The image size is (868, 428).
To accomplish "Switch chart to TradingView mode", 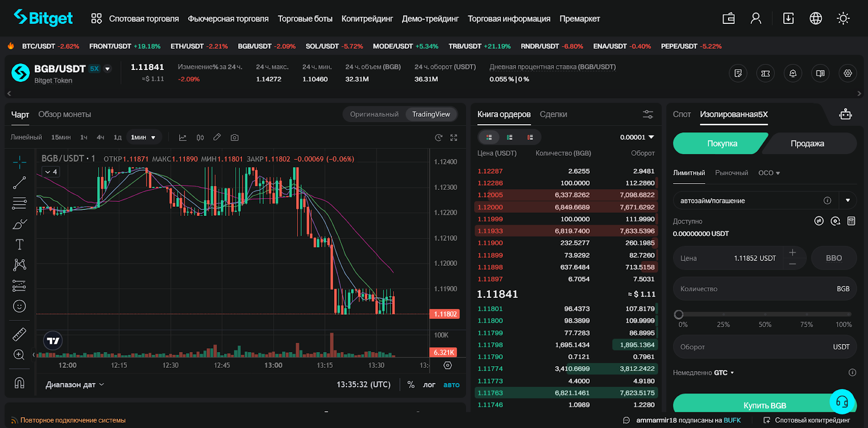I will (431, 114).
